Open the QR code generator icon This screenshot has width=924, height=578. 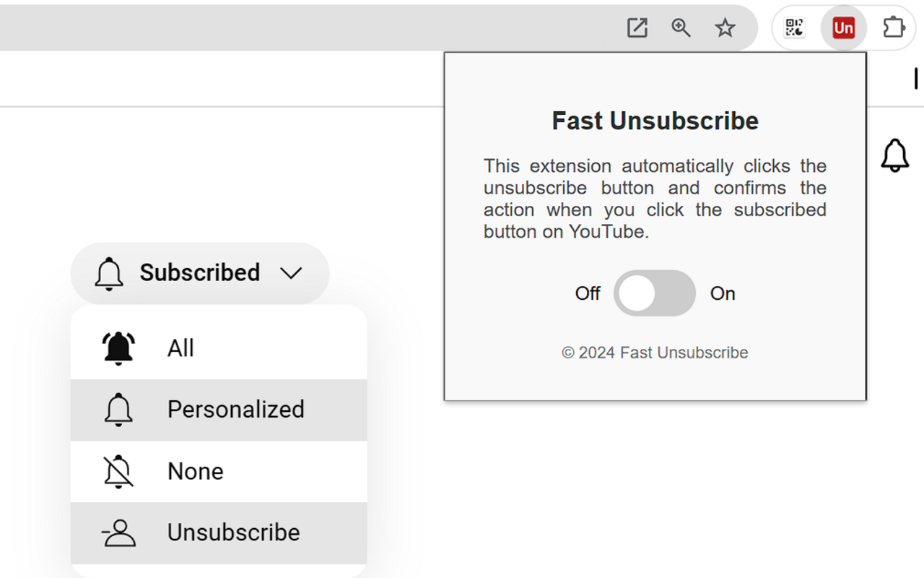click(x=794, y=27)
